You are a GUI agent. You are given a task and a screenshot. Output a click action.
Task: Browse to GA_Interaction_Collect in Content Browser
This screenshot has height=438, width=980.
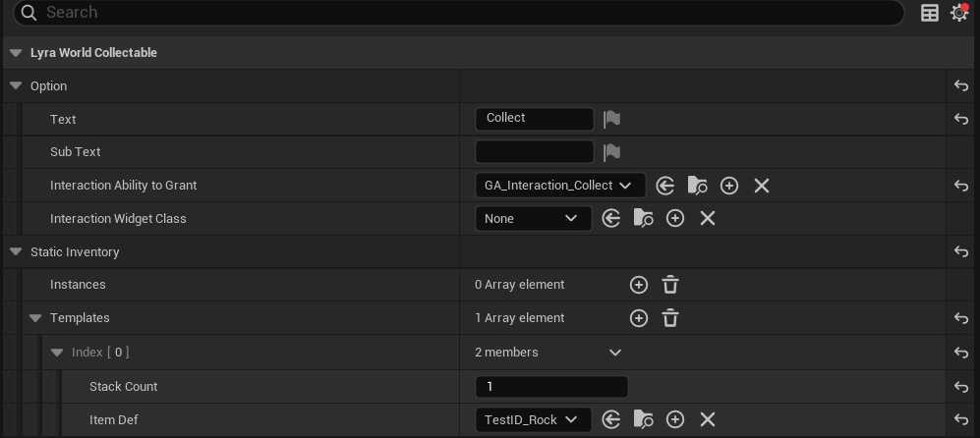tap(697, 186)
